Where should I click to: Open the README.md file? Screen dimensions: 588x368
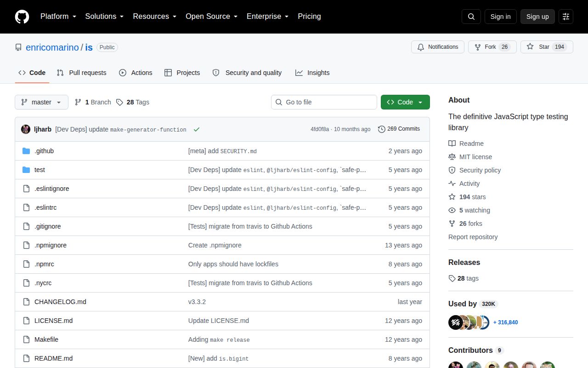[53, 358]
